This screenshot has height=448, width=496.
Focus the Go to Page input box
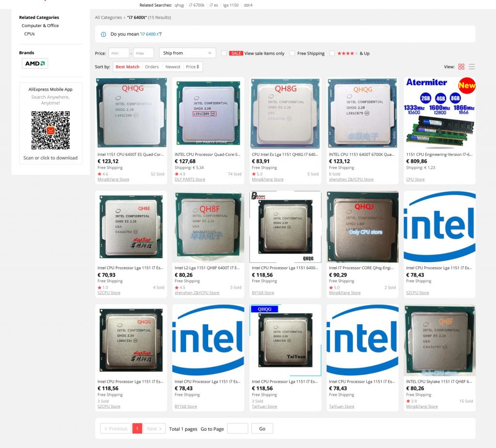[x=237, y=428]
